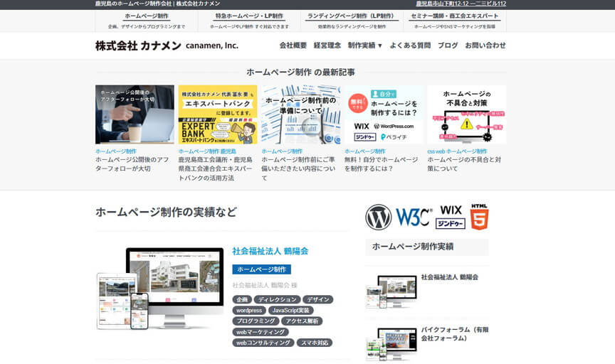The image size is (615, 364).
Task: Open the 会社概要 menu item
Action: click(293, 45)
